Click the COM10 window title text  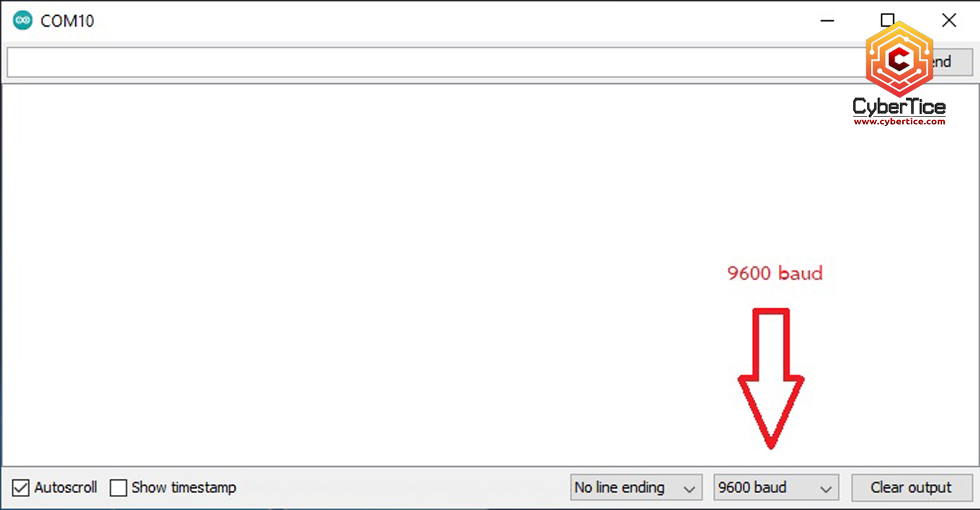coord(67,21)
